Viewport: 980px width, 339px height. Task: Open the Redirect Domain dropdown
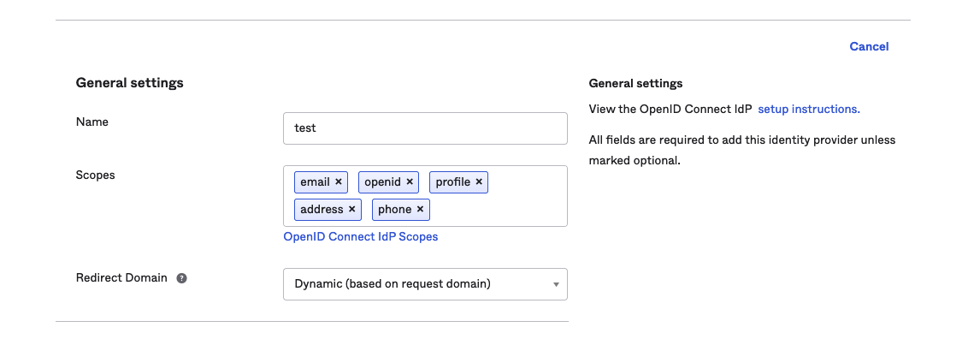[425, 284]
